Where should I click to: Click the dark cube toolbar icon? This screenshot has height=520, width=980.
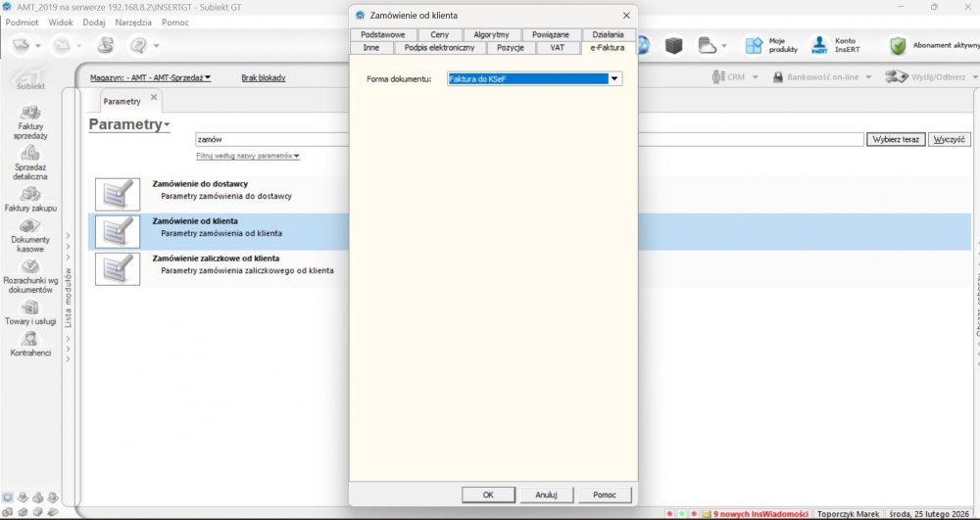tap(673, 45)
